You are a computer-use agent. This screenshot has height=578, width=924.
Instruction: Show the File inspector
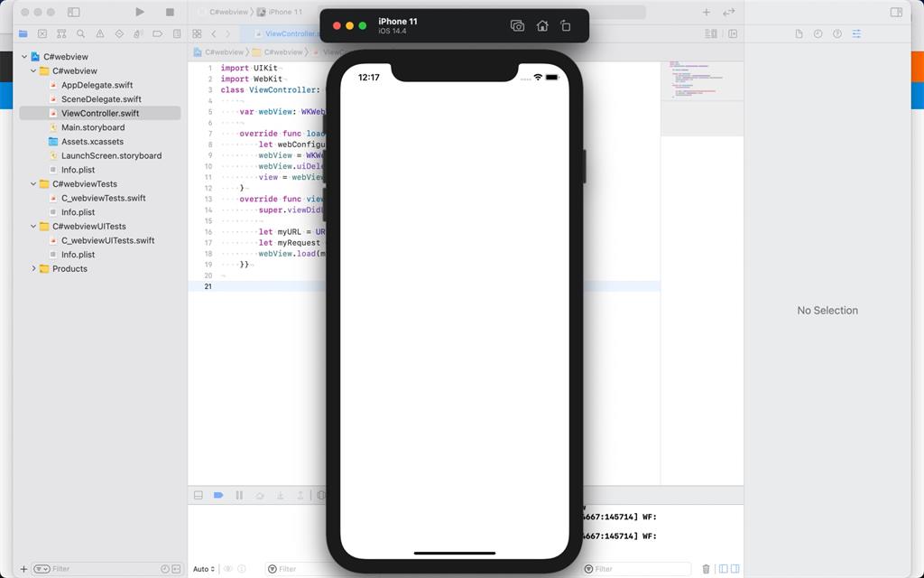pos(799,33)
